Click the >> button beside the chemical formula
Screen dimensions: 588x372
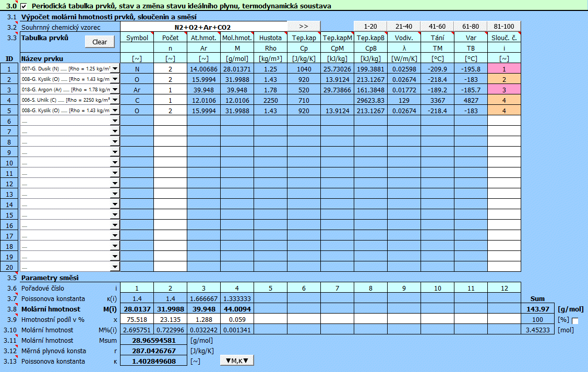(304, 27)
